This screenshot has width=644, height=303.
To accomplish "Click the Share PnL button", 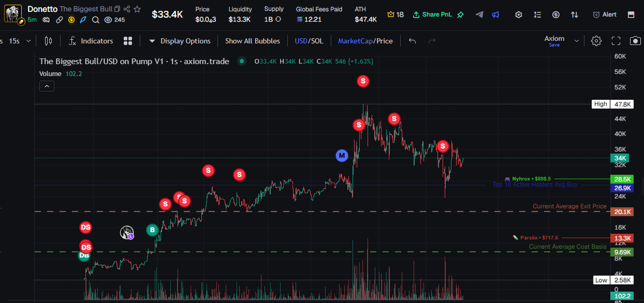I will pos(432,14).
